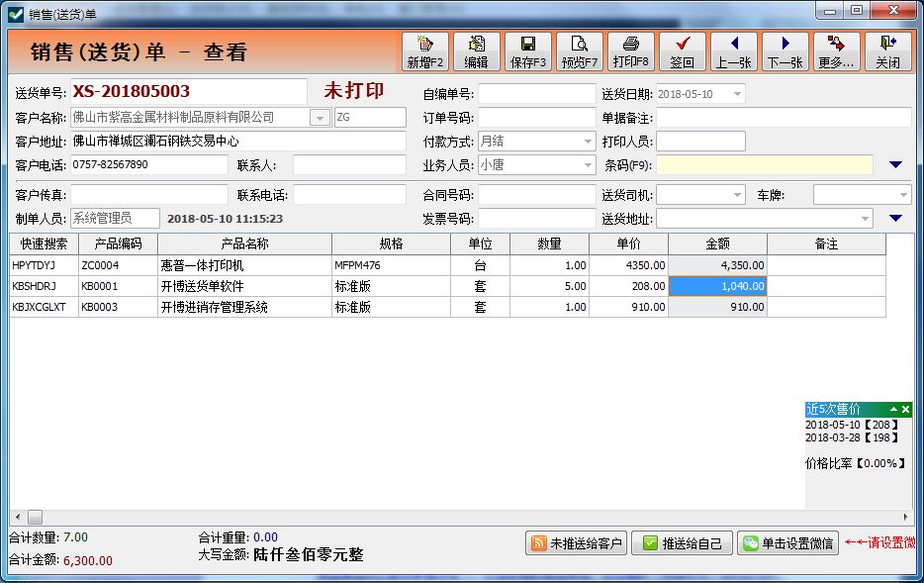The height and width of the screenshot is (583, 924).
Task: Click the 订单号码 input field
Action: point(537,118)
